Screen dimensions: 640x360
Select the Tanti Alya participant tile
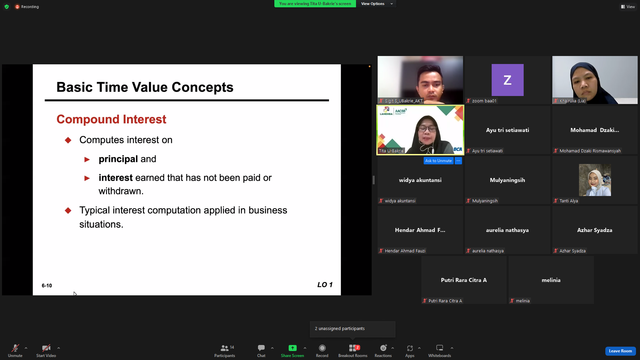pos(595,180)
